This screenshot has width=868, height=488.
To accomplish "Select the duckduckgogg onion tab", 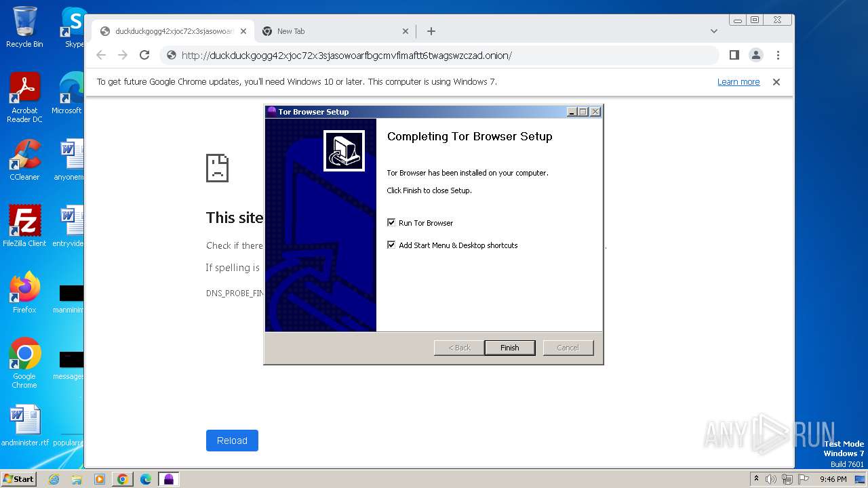I will coord(173,31).
